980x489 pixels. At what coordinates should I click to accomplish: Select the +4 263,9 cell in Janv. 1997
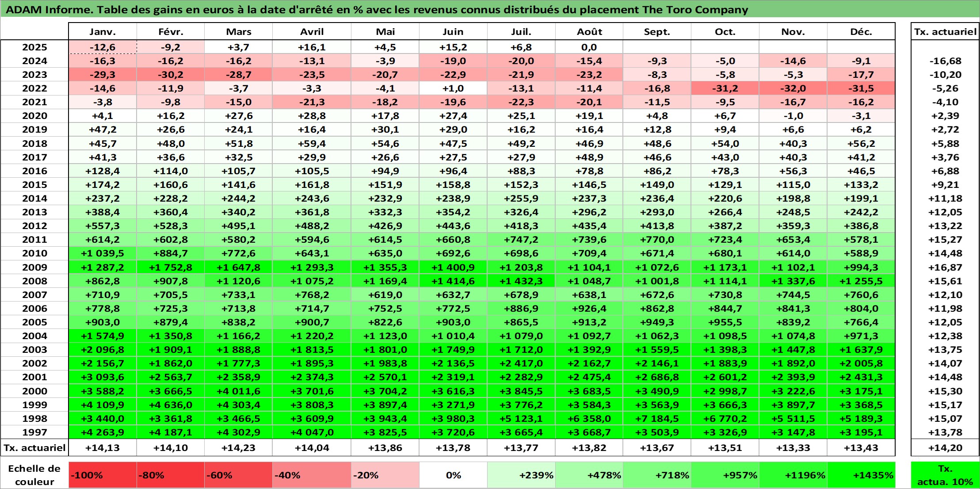point(103,432)
